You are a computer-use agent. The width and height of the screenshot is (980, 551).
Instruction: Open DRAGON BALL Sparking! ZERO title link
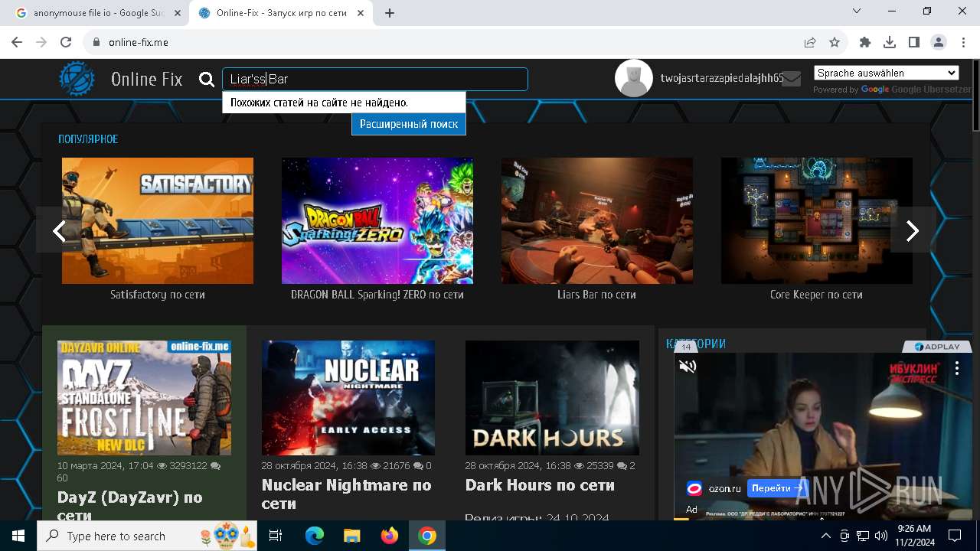(377, 295)
